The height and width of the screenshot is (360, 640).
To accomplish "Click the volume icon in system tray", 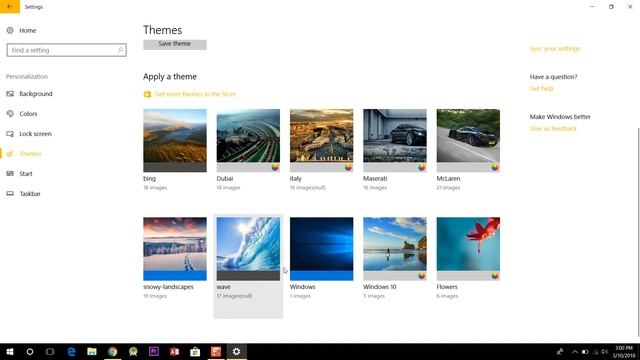I will click(604, 352).
